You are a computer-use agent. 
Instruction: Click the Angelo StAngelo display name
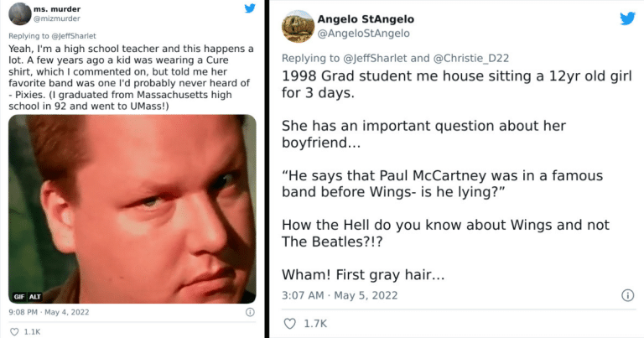click(x=366, y=18)
